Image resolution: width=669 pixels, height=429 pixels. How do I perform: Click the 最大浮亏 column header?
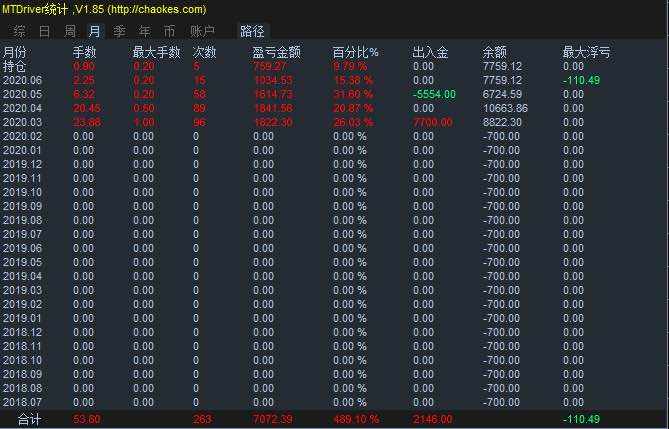pos(586,52)
